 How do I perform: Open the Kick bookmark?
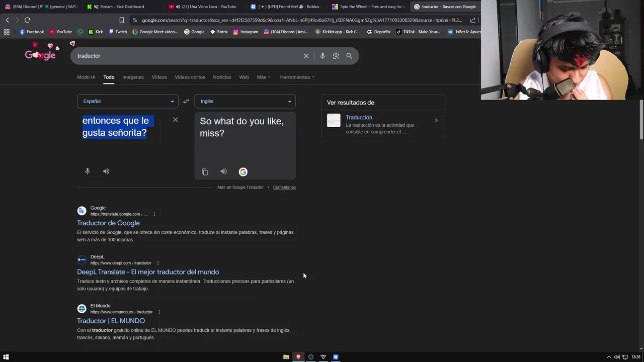click(x=96, y=32)
